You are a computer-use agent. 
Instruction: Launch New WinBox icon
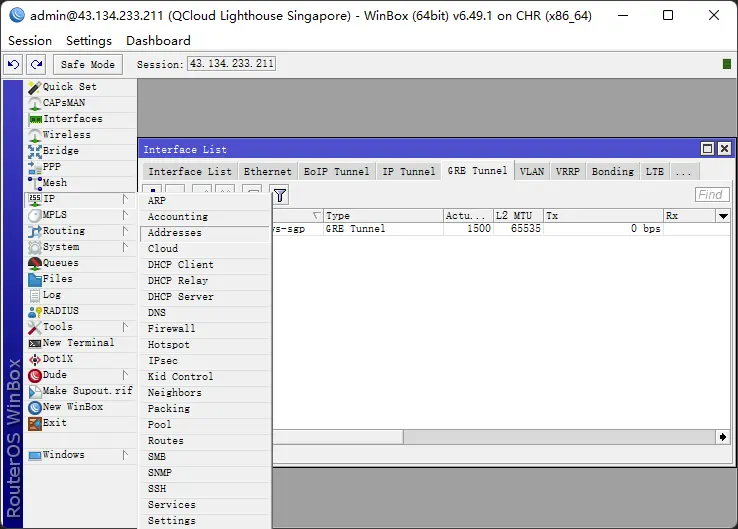[x=35, y=407]
